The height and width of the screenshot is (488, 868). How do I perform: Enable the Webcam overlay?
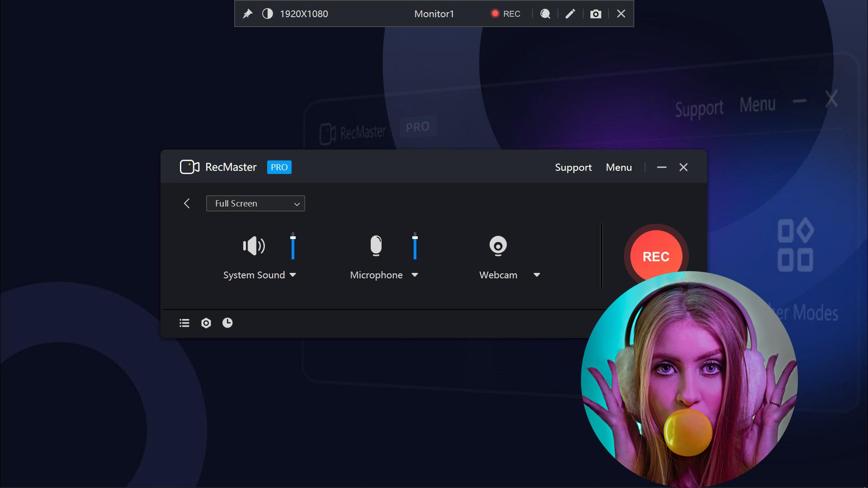pos(498,246)
